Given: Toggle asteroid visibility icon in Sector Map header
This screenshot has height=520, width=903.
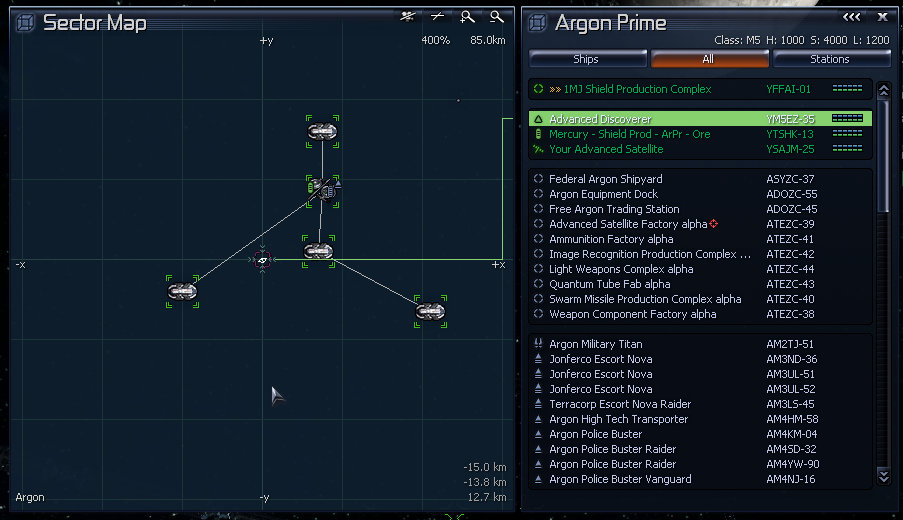Looking at the screenshot, I should [x=408, y=17].
